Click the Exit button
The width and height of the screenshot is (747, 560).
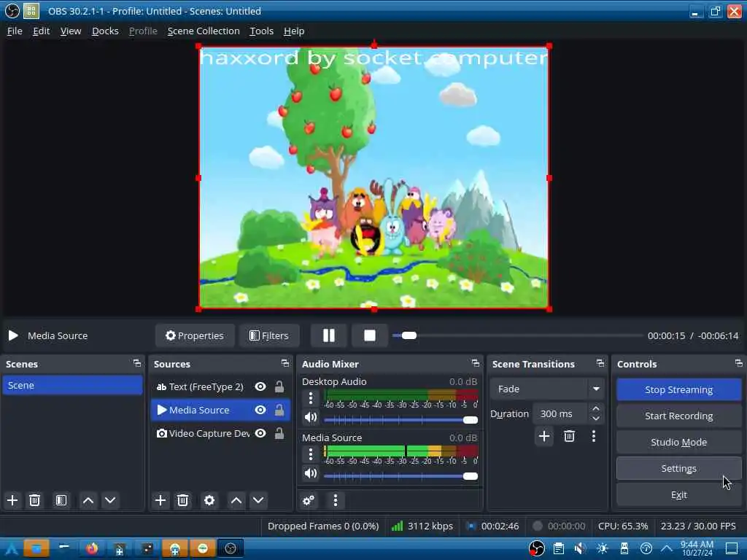point(679,495)
